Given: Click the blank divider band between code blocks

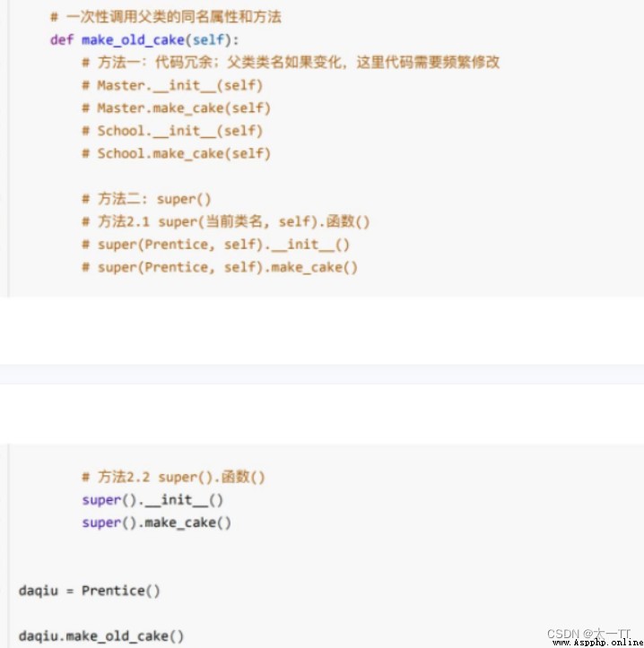Looking at the screenshot, I should [322, 374].
